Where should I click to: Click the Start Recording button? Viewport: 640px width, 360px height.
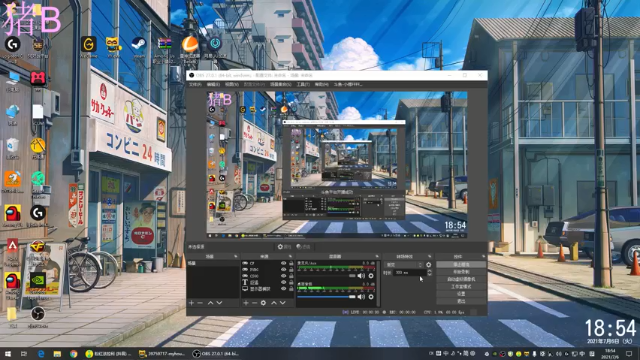point(461,272)
